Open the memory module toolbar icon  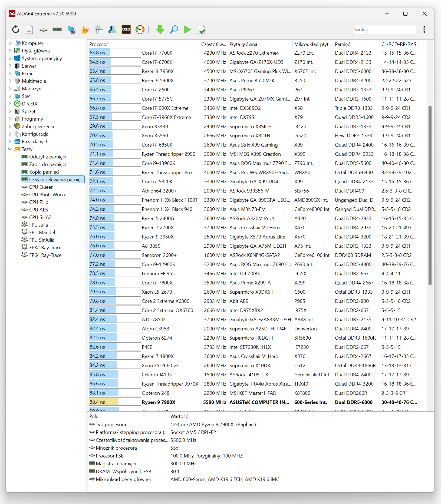[57, 29]
